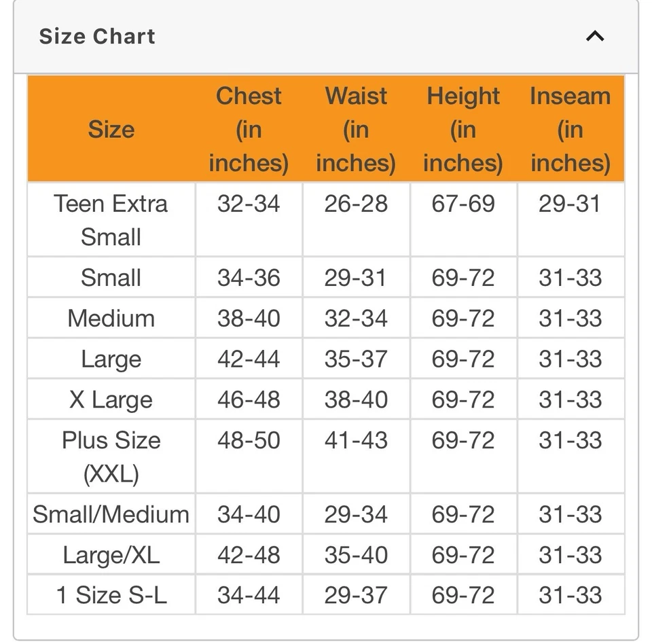652x644 pixels.
Task: Select the Small/Medium row label
Action: click(111, 514)
